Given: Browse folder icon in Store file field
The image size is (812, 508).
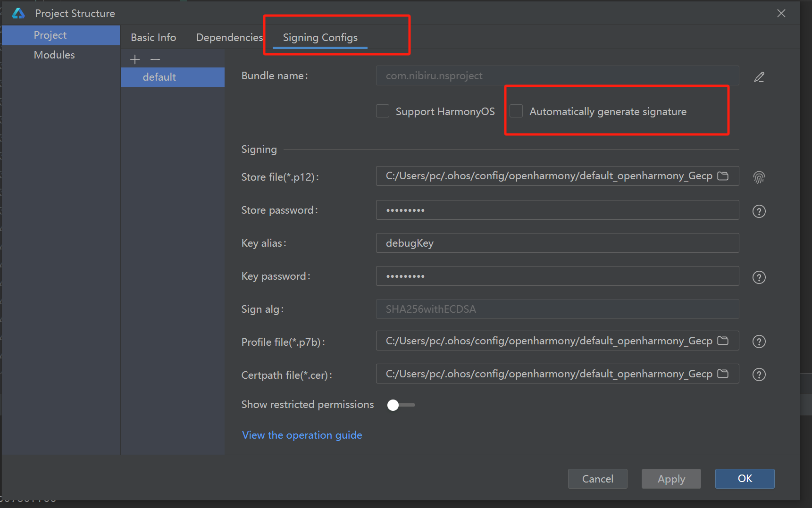Looking at the screenshot, I should click(723, 176).
